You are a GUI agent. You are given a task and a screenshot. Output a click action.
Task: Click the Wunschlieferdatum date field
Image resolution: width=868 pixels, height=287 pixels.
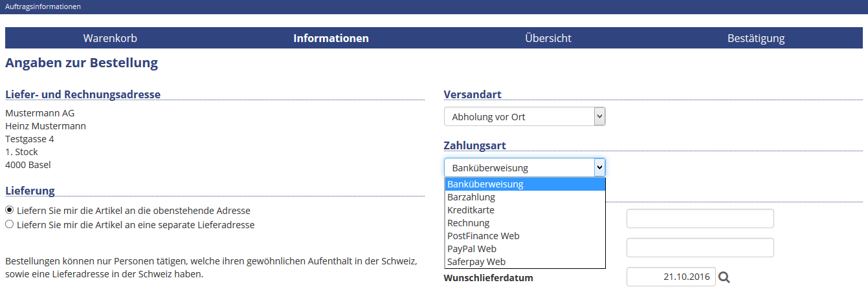click(x=671, y=277)
